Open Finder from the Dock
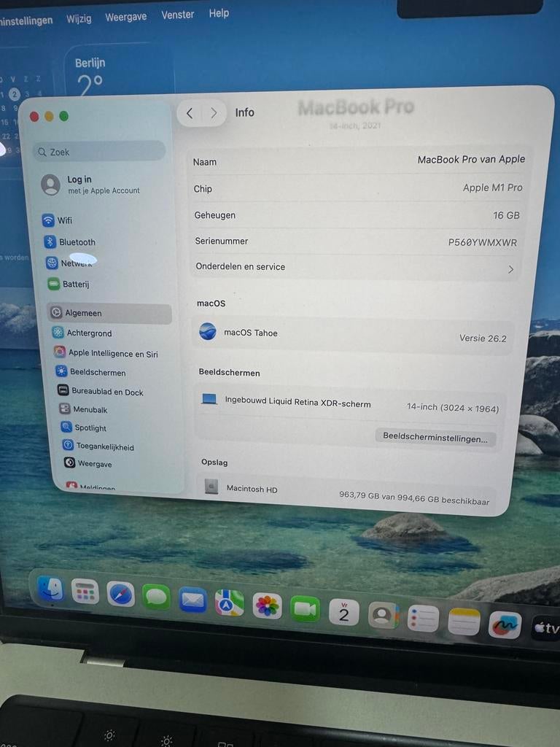560x747 pixels. [x=50, y=589]
